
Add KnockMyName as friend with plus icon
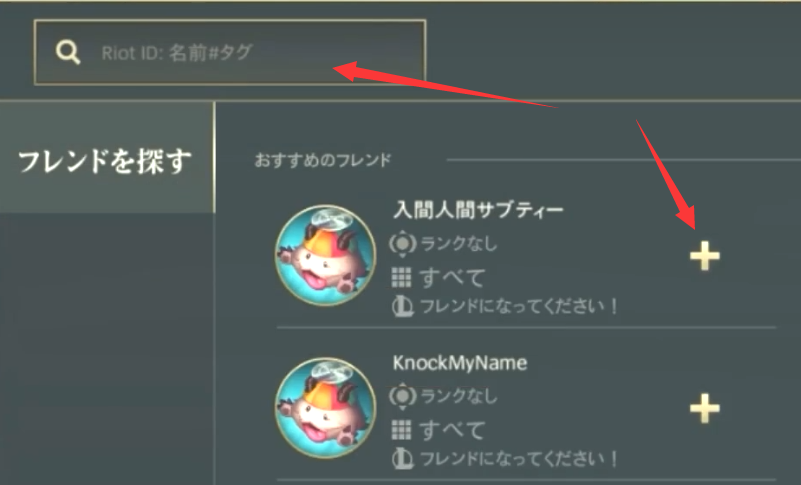coord(704,408)
